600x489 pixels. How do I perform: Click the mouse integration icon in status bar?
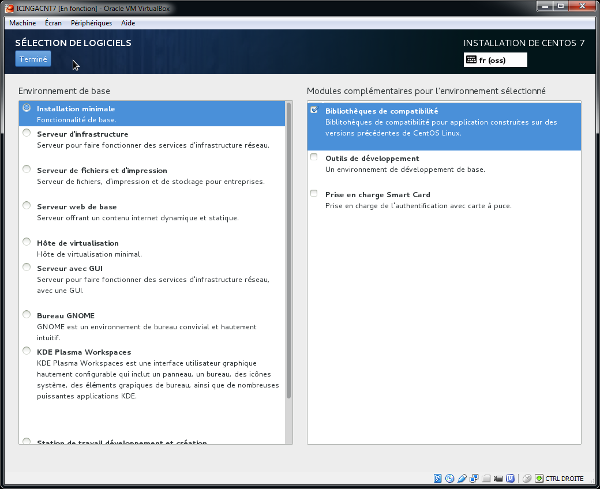click(x=527, y=478)
